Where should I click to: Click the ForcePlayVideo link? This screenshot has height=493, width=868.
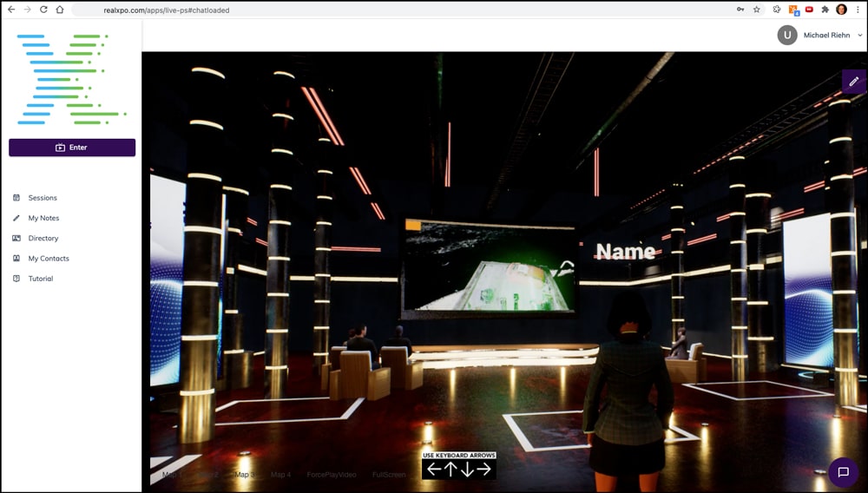coord(332,475)
